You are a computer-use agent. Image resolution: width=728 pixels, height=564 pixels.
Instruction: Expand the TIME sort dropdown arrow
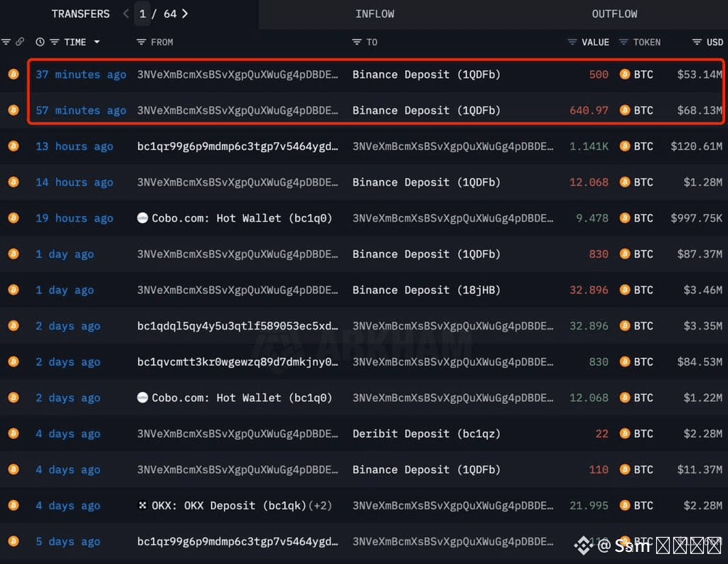[97, 42]
